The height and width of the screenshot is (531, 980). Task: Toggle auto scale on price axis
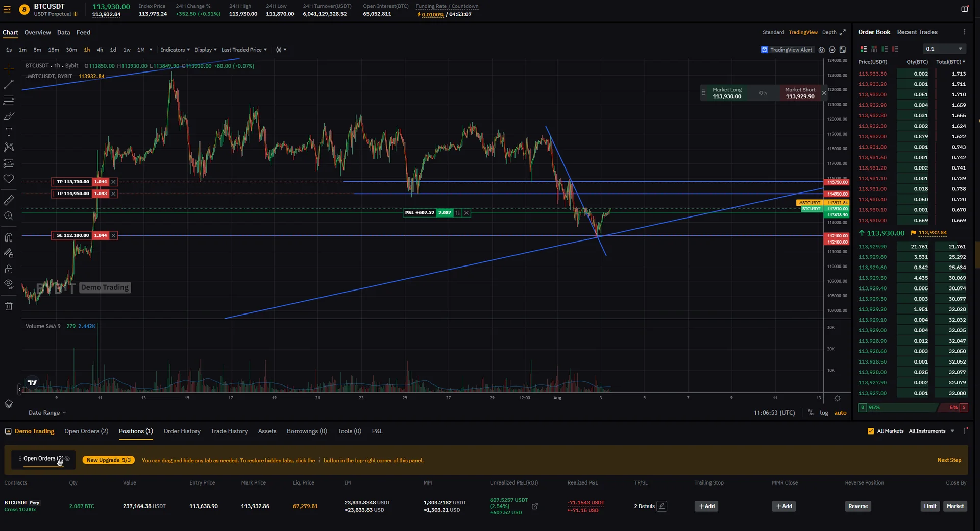point(840,413)
